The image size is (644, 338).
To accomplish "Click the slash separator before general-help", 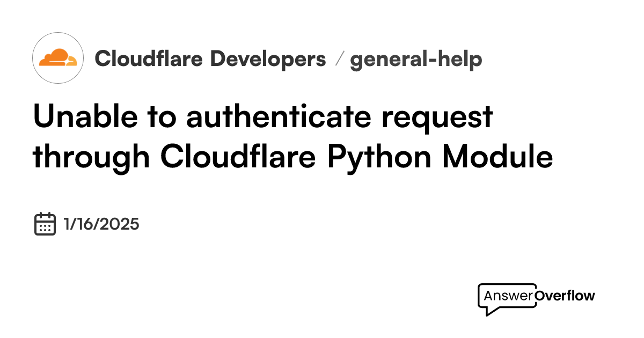I will pos(338,60).
